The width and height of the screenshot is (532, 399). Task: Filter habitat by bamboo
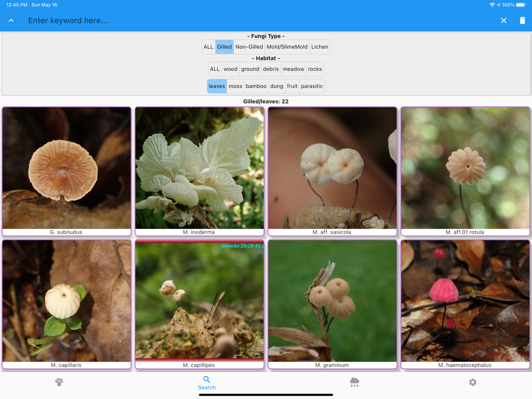click(256, 86)
